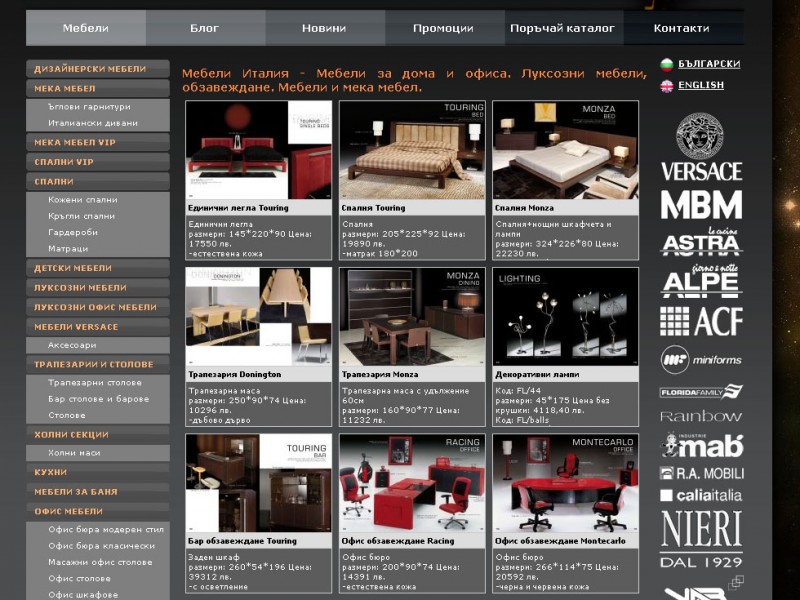
Task: Open the Промоции top menu tab
Action: [444, 28]
